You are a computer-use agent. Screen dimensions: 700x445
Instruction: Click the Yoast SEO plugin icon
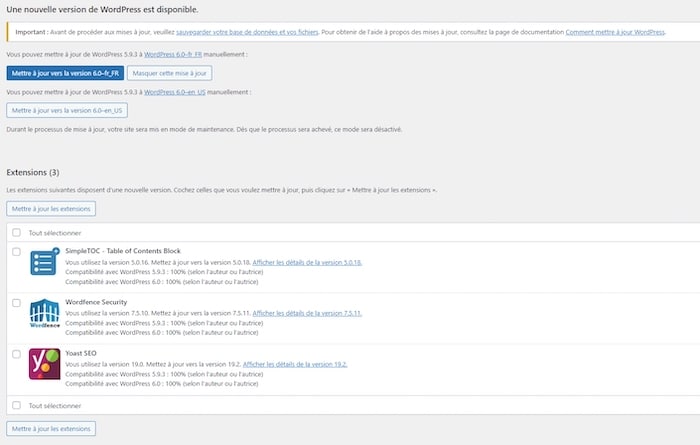click(44, 364)
